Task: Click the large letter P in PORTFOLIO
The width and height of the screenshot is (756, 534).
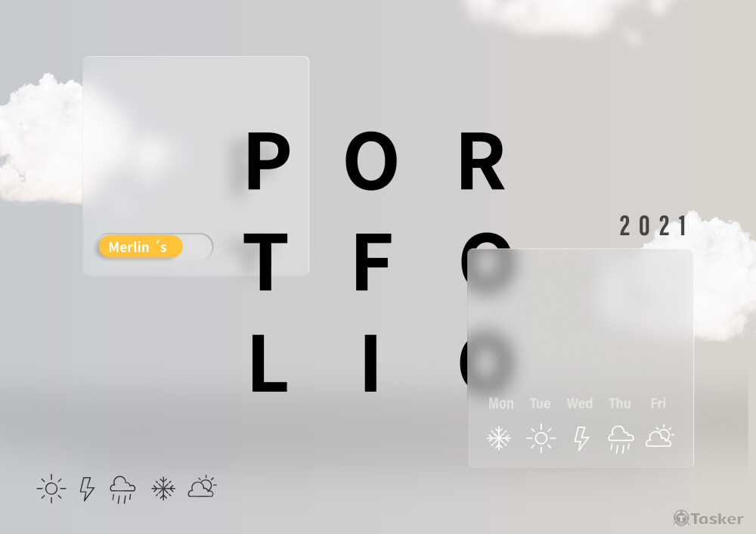Action: pyautogui.click(x=268, y=160)
